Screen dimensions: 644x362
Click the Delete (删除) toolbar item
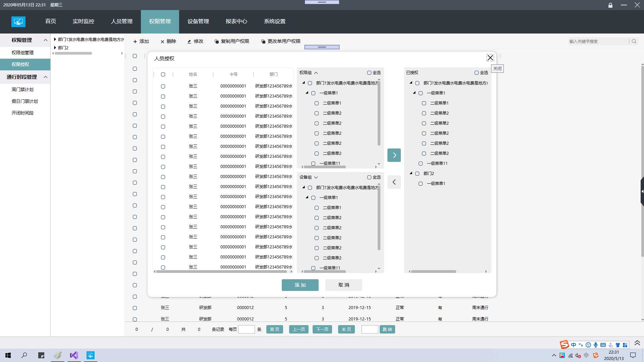click(x=168, y=41)
